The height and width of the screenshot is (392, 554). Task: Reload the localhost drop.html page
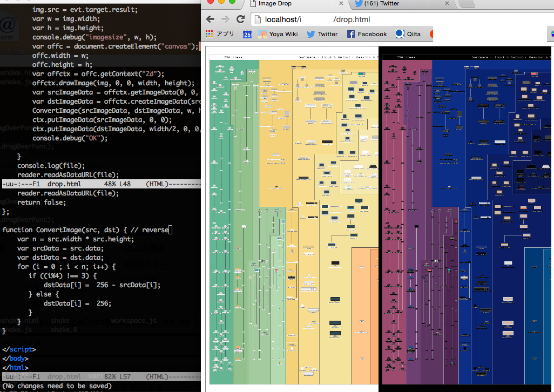241,19
